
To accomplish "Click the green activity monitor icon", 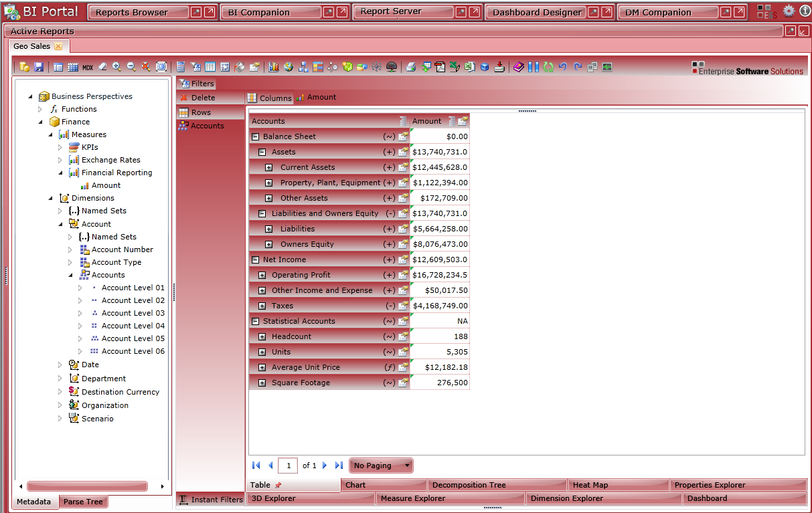I will 607,67.
